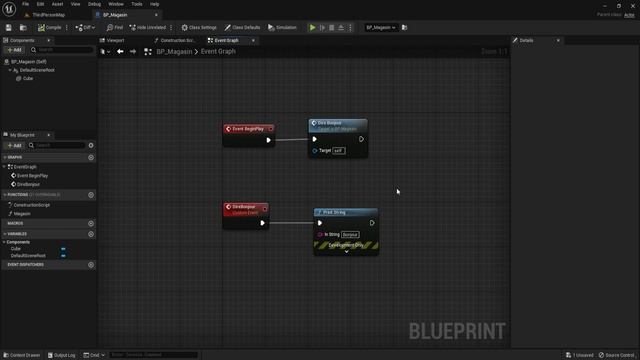The width and height of the screenshot is (640, 360).
Task: Open Hide Unrelated options menu
Action: point(171,27)
